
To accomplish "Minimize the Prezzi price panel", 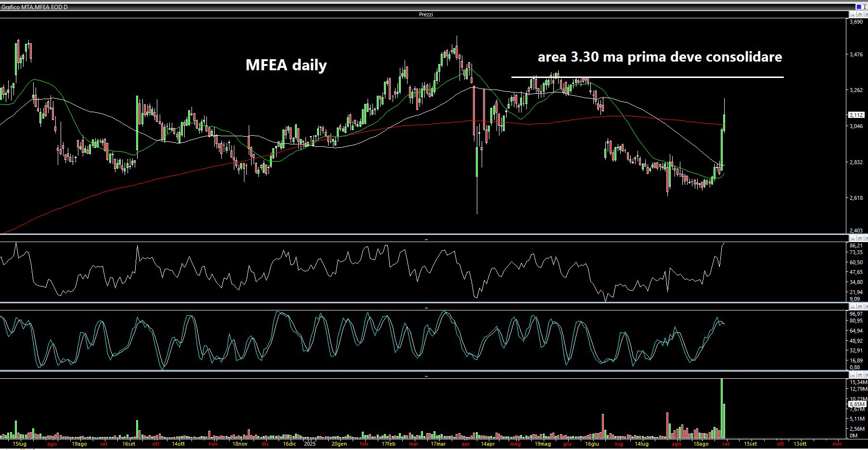I will coord(852,14).
